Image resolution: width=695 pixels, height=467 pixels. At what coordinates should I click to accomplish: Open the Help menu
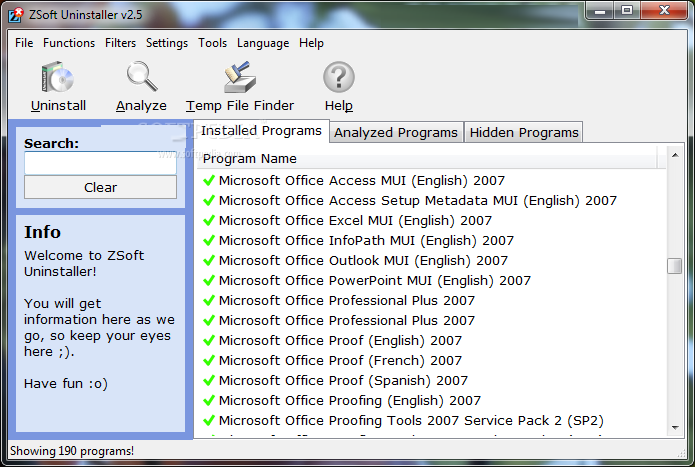(311, 43)
